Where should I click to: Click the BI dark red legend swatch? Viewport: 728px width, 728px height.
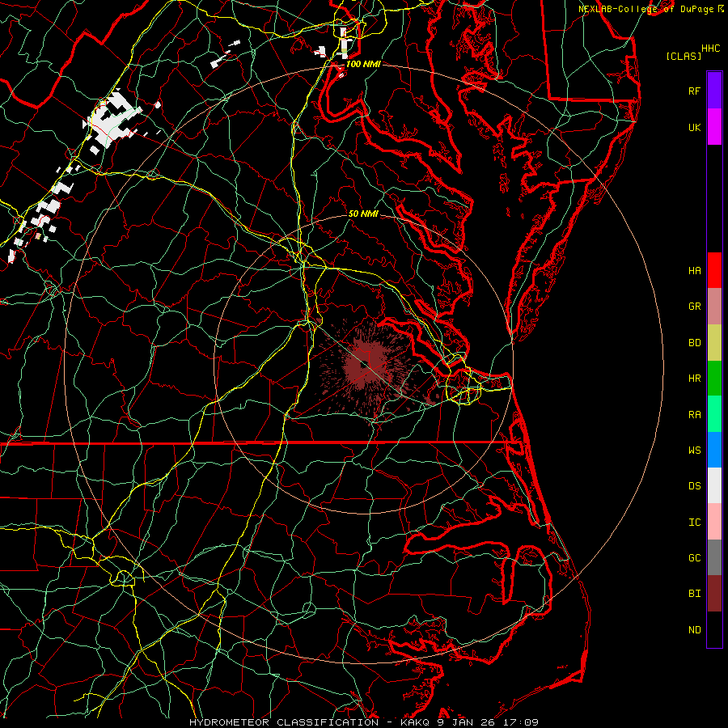pyautogui.click(x=714, y=594)
